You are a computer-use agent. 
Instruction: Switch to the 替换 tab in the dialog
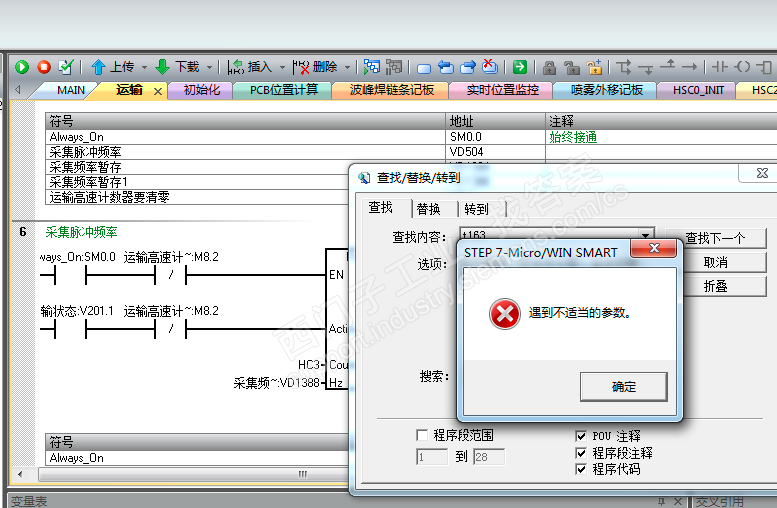click(428, 208)
